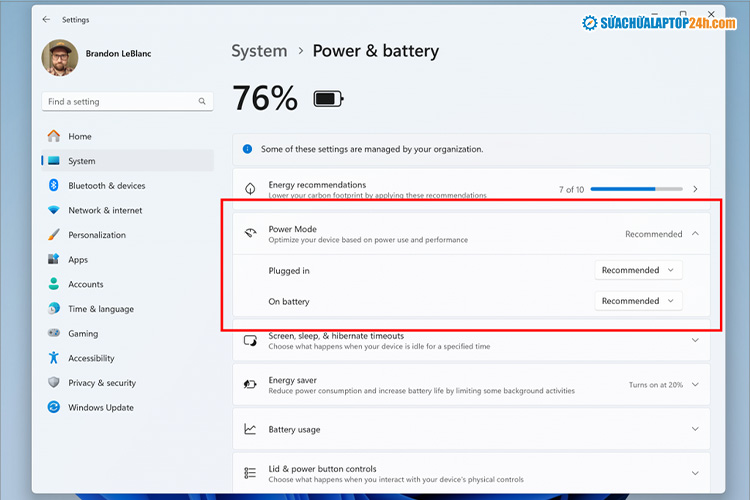Click the Bluetooth & devices icon
This screenshot has height=500, width=750.
coord(54,186)
